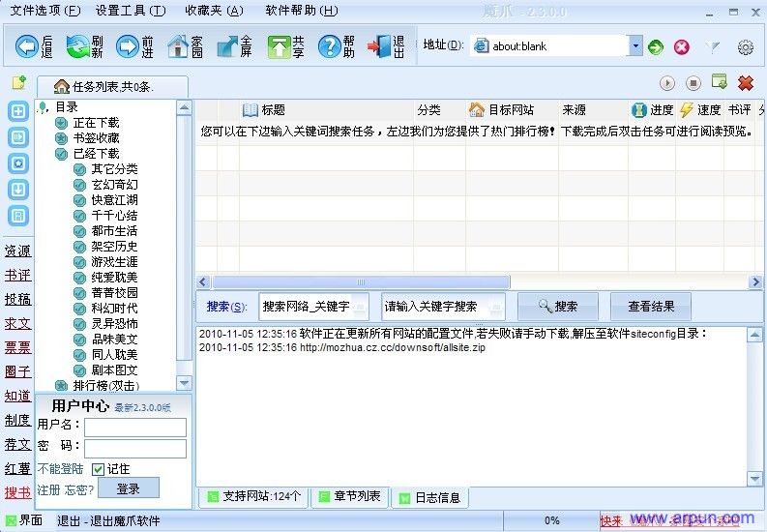Toggle the 记住 (Remember) checkbox
Screen dimensions: 767x532
[98, 469]
